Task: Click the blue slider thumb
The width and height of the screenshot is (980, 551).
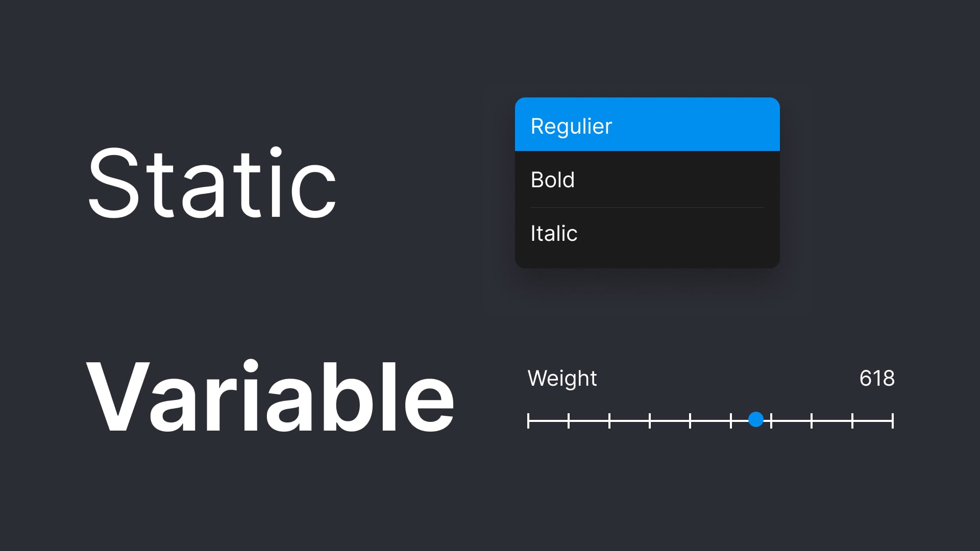Action: (755, 419)
